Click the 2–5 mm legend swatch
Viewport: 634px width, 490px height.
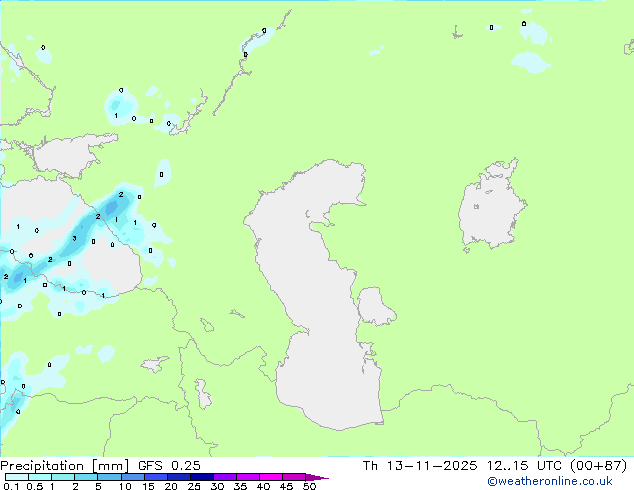(x=86, y=477)
